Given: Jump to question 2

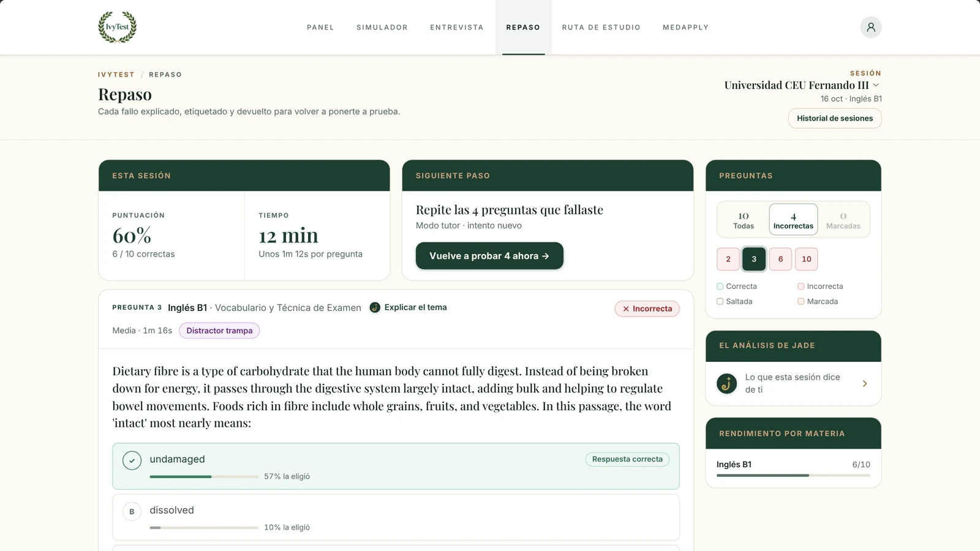Looking at the screenshot, I should click(728, 259).
